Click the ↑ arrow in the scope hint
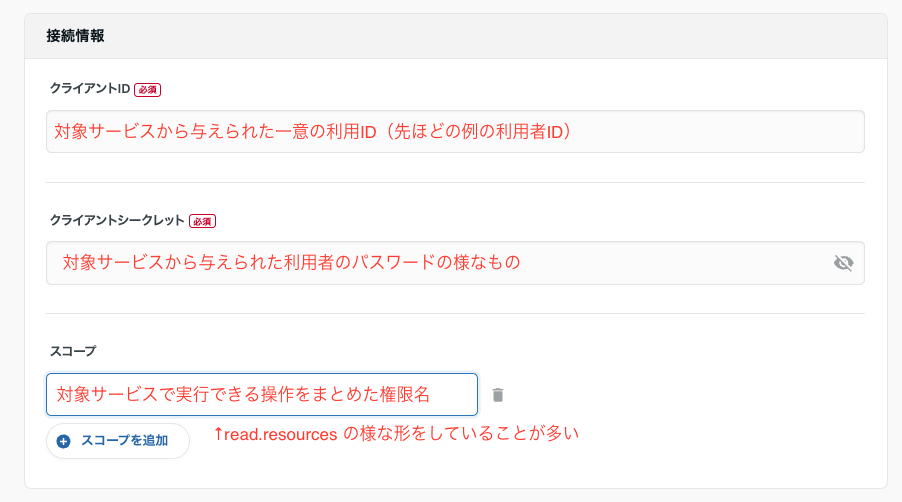Screen dimensions: 902x502 [219, 434]
